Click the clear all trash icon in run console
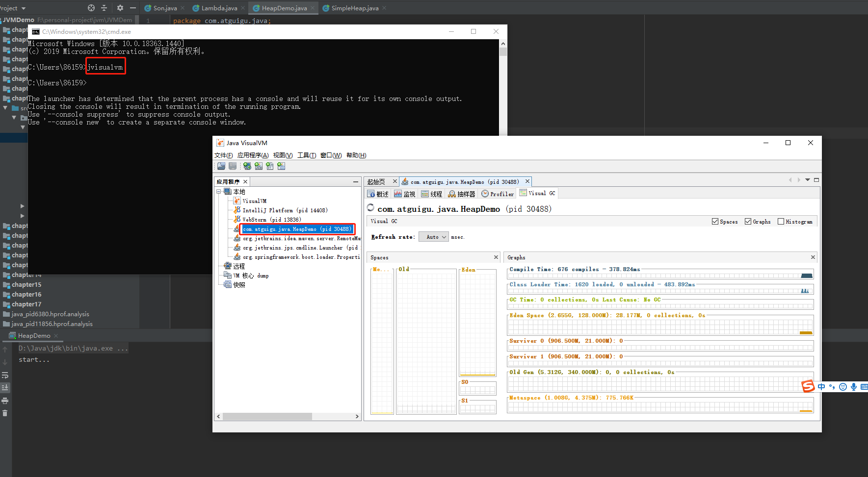This screenshot has height=477, width=868. [5, 413]
